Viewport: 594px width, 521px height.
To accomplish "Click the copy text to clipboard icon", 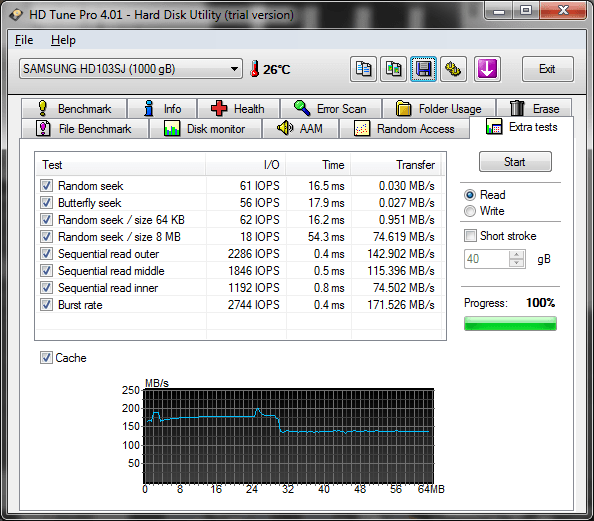I will click(x=363, y=69).
